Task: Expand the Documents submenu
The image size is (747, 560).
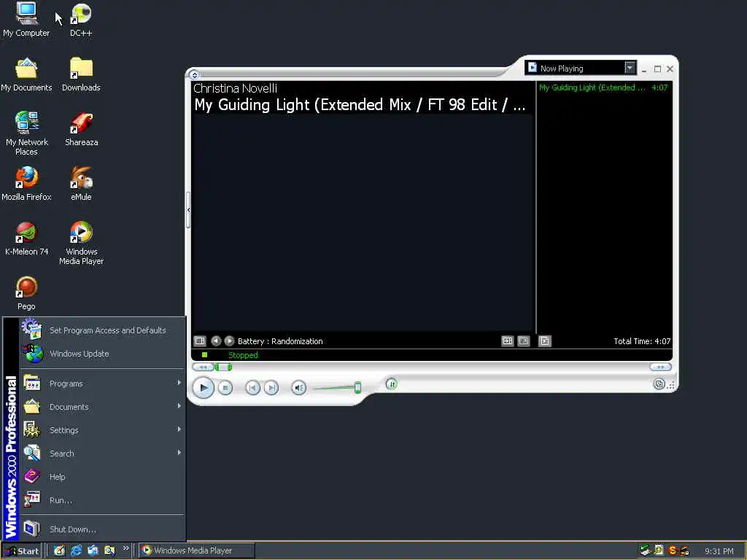Action: 102,407
